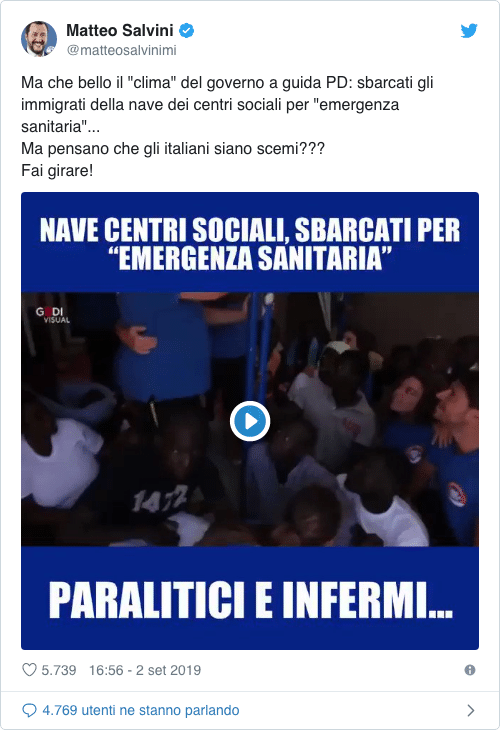Click the PARALITICI E INFERMI caption banner
Viewport: 500px width, 730px height.
click(x=250, y=598)
